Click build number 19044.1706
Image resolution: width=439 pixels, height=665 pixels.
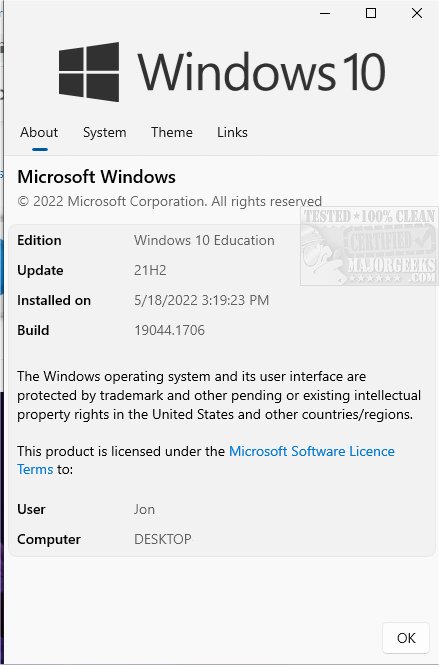pyautogui.click(x=169, y=330)
